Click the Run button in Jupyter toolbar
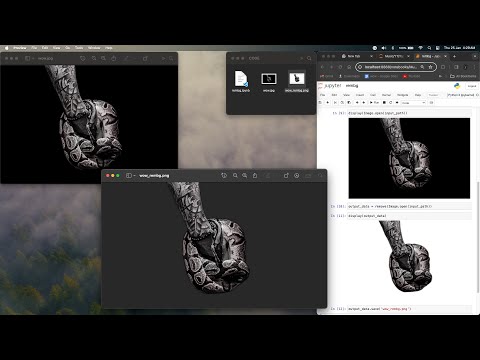The width and height of the screenshot is (480, 360). pos(374,103)
